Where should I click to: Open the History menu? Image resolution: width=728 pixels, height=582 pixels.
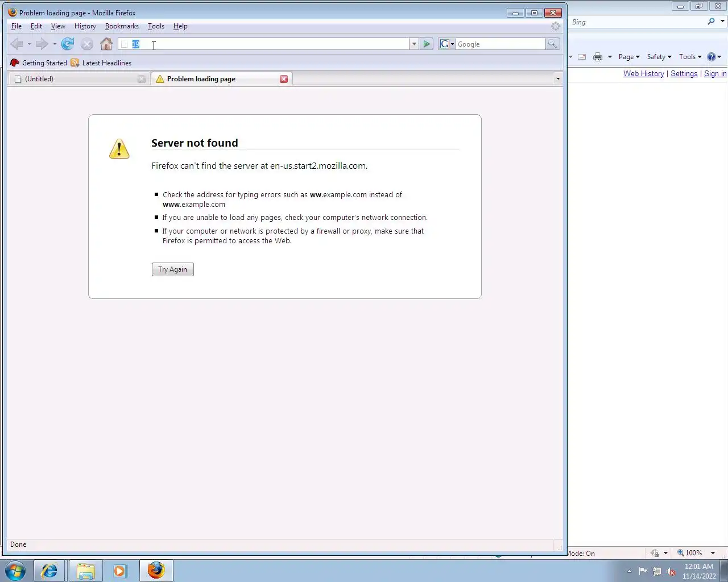[x=85, y=26]
